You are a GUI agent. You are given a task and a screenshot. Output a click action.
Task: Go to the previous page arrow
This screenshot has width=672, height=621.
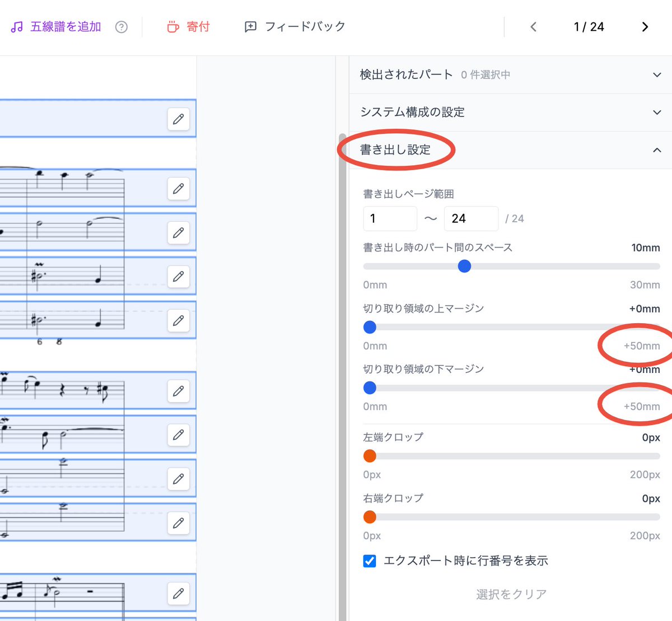(533, 27)
